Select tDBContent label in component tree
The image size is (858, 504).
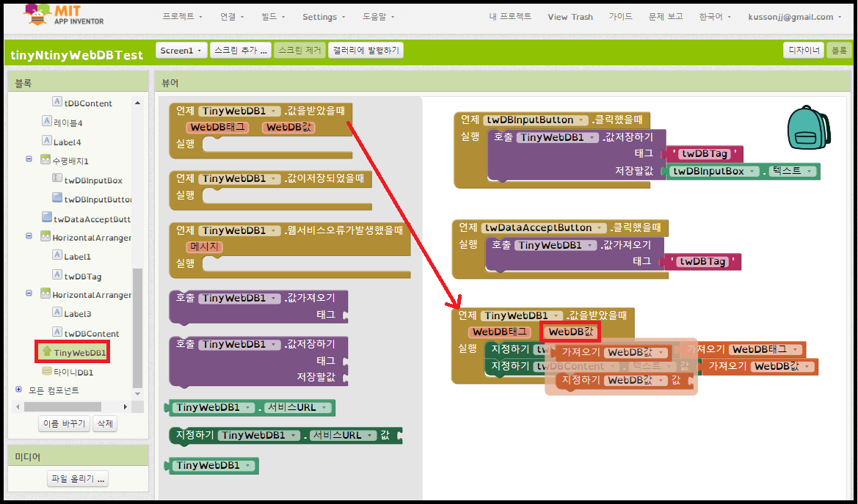coord(88,103)
